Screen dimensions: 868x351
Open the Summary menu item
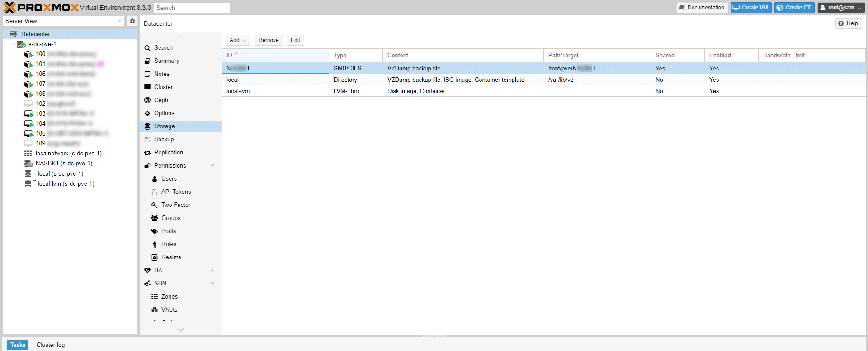point(181,61)
